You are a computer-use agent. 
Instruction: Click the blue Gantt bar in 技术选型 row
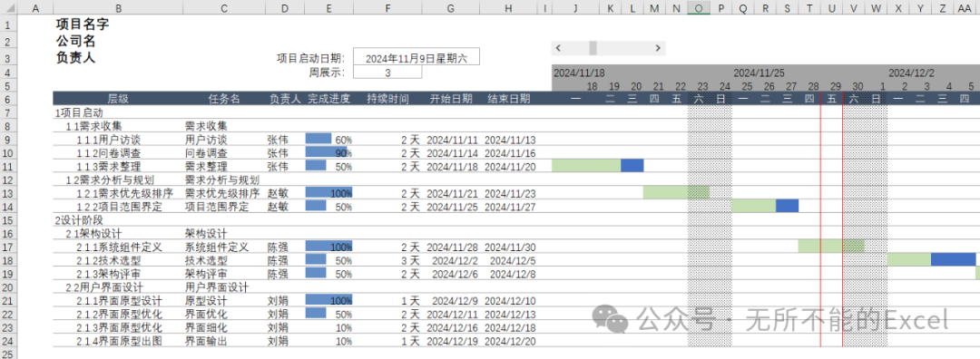pyautogui.click(x=953, y=259)
